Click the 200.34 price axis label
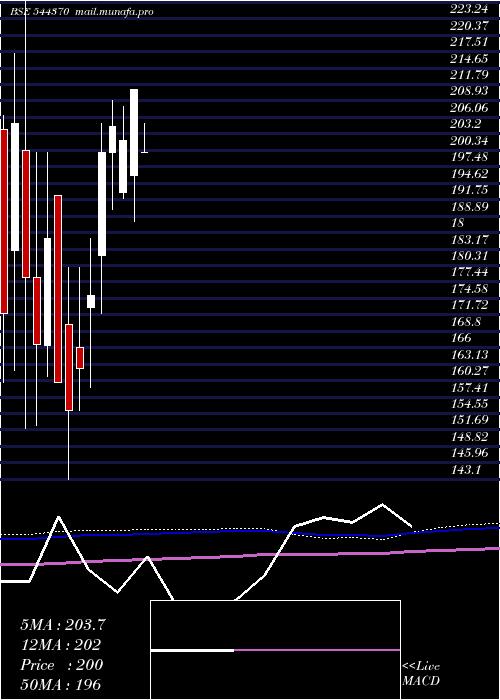500x700 pixels. (x=468, y=141)
